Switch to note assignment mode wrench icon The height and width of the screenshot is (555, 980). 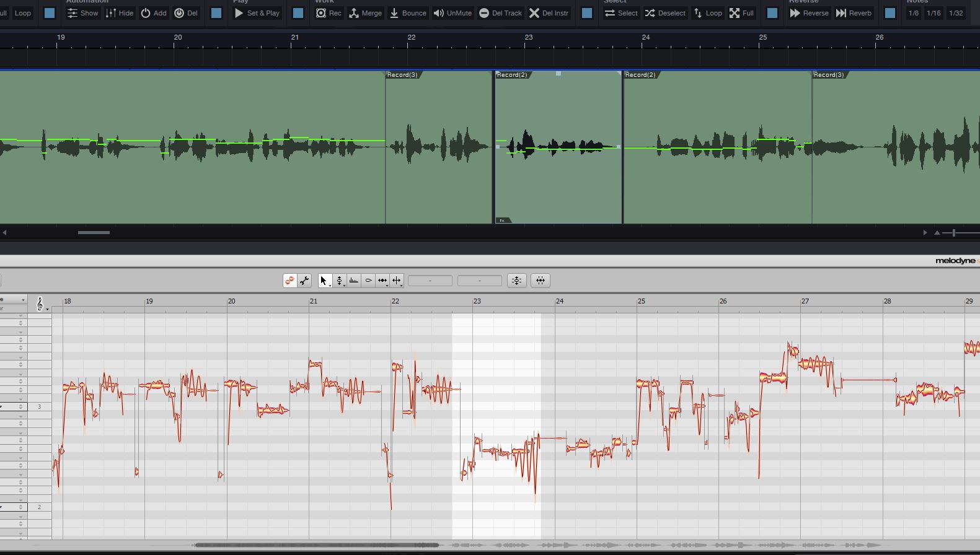[x=304, y=281]
